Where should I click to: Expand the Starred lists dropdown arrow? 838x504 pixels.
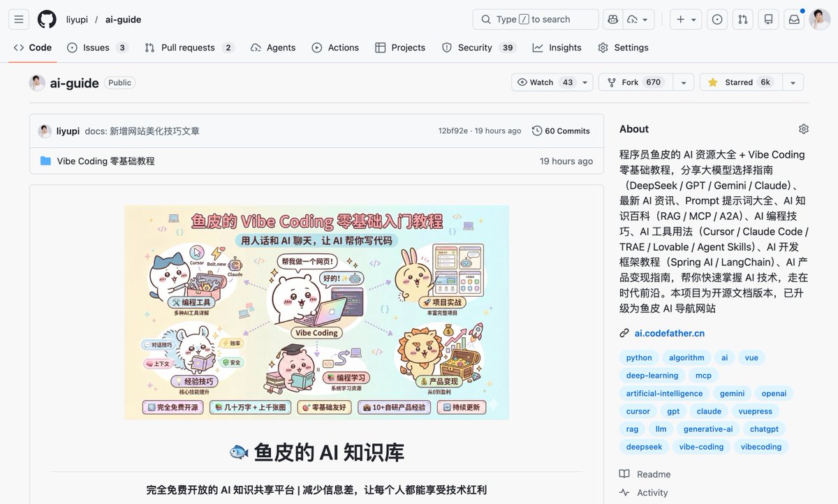click(792, 82)
